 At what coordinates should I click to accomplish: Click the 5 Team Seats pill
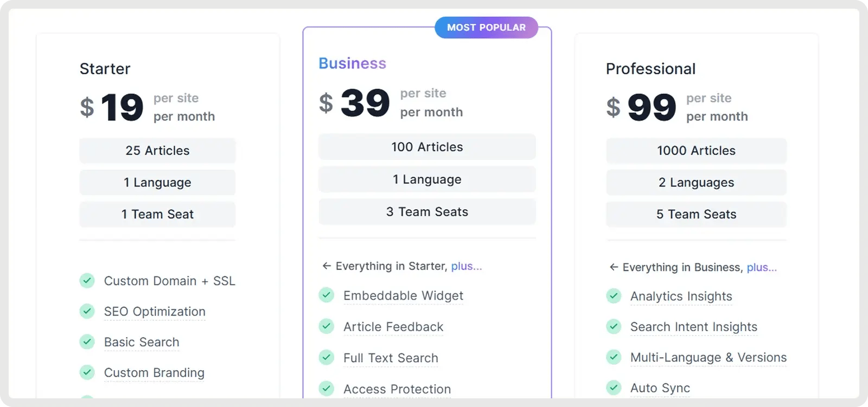696,215
